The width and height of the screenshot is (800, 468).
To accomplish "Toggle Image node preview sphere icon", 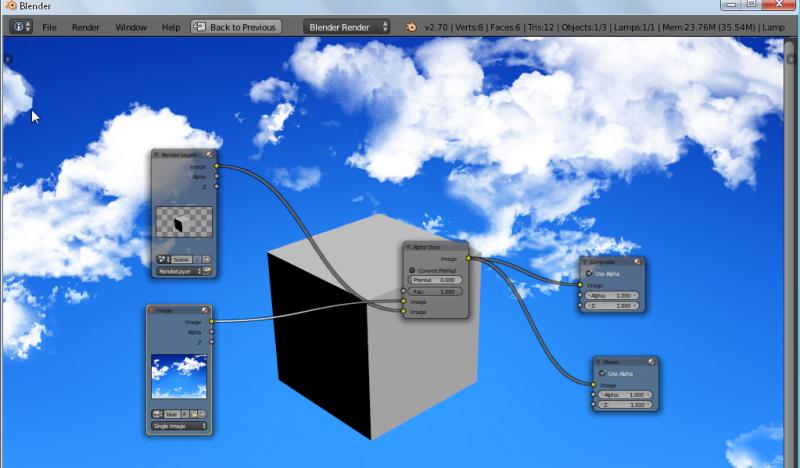I will click(x=205, y=310).
